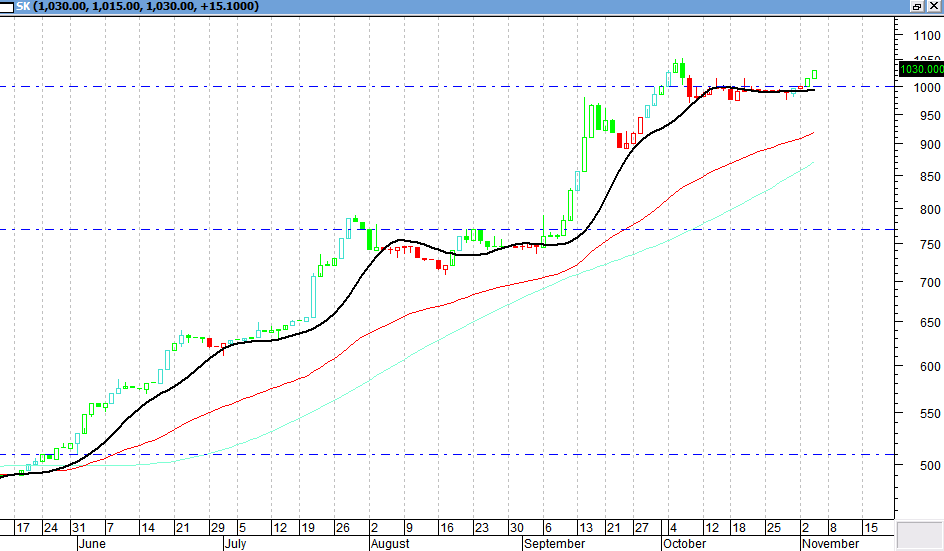Image resolution: width=944 pixels, height=551 pixels.
Task: Click the July month label
Action: 235,544
